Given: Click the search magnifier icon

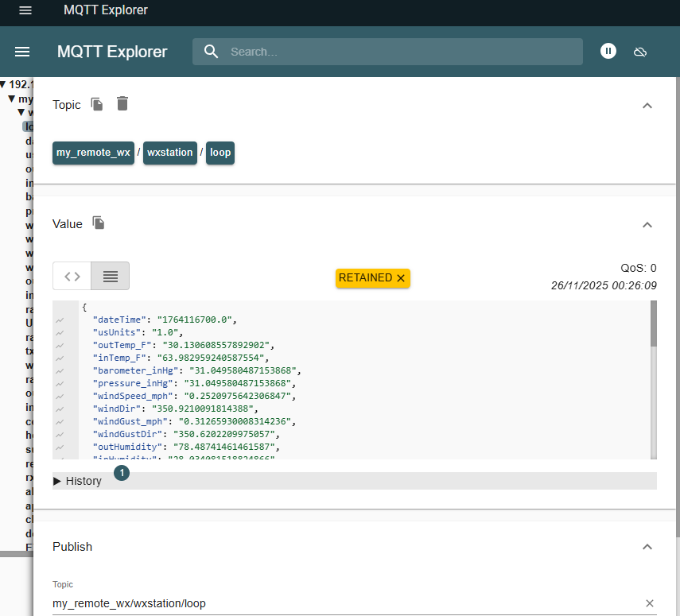Looking at the screenshot, I should (x=212, y=52).
